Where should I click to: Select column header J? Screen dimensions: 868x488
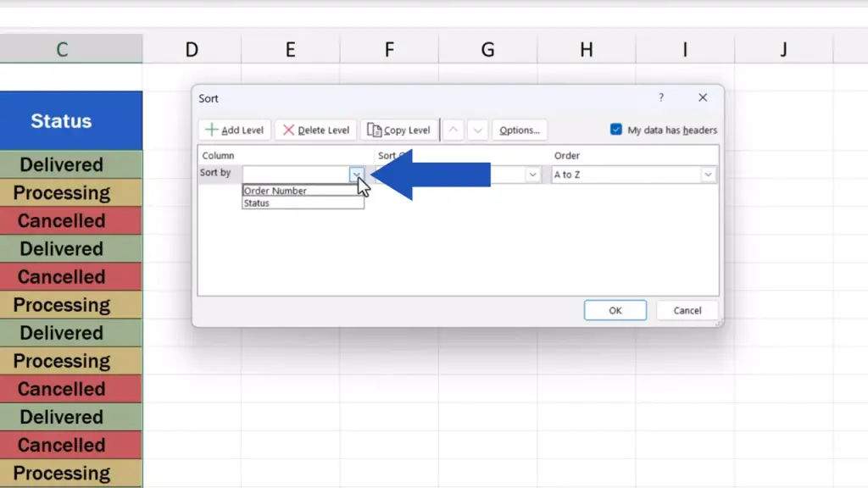(x=783, y=50)
